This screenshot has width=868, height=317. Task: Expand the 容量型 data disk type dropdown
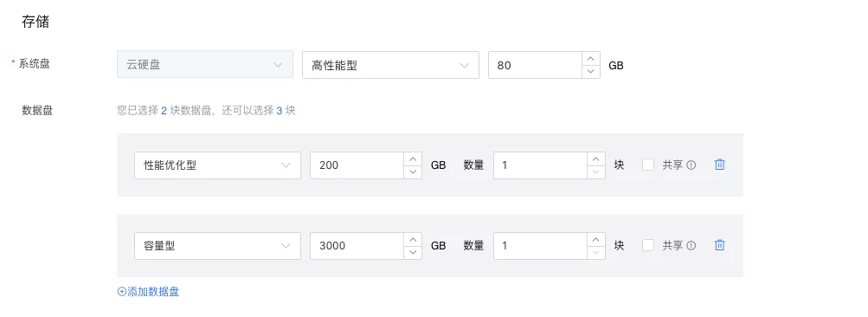point(217,245)
